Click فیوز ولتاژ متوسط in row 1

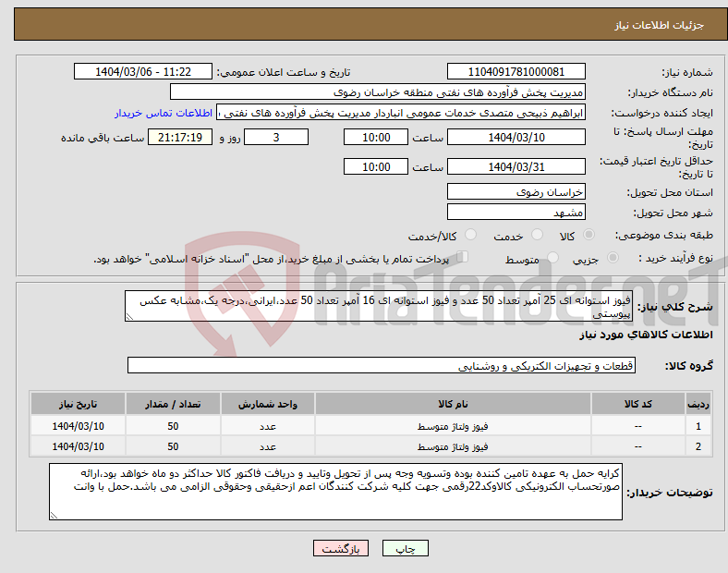453,426
